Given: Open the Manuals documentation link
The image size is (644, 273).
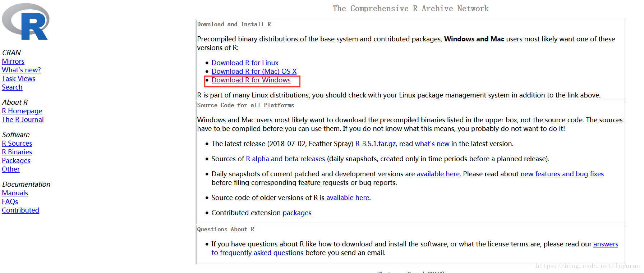Looking at the screenshot, I should pos(15,193).
